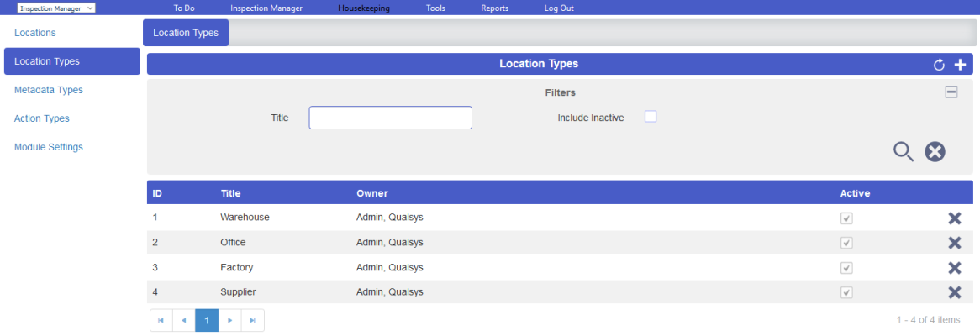Open the To Do menu
The width and height of the screenshot is (980, 336).
pos(184,8)
